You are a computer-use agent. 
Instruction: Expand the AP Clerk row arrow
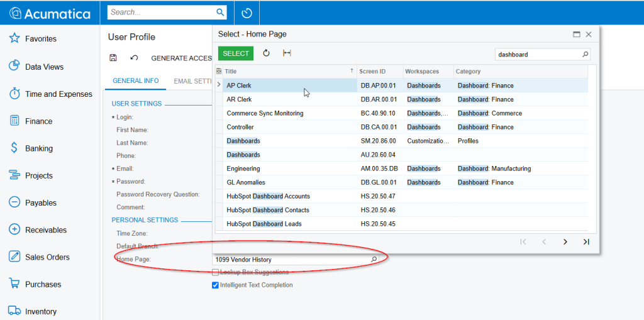[218, 85]
